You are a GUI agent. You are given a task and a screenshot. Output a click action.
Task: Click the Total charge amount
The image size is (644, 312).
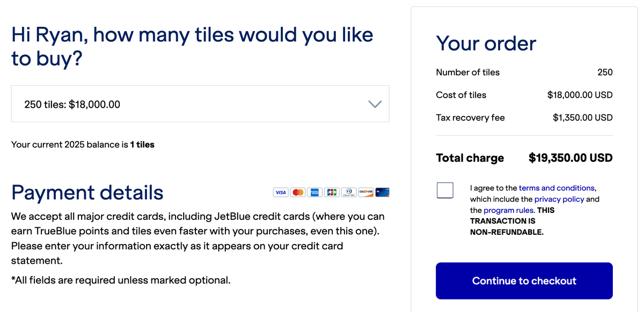click(x=570, y=158)
